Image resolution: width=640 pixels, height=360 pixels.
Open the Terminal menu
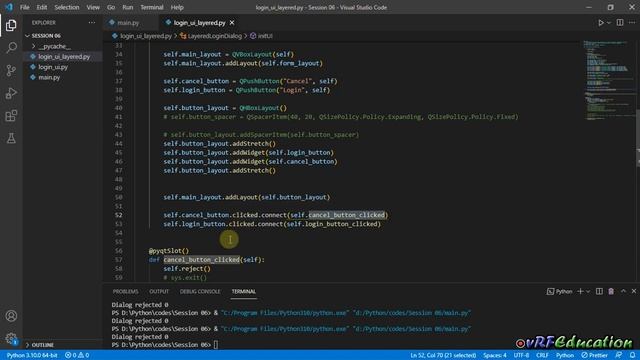point(151,7)
